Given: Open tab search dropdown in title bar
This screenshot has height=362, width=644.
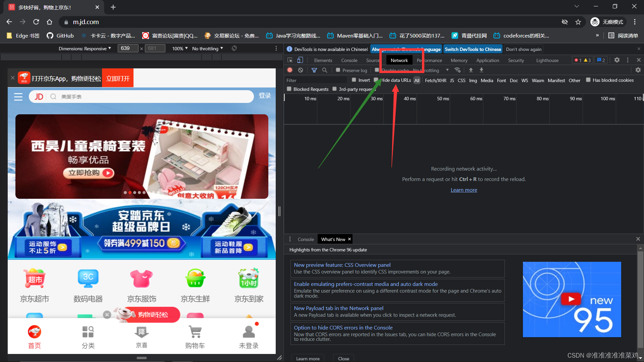Looking at the screenshot, I should tap(576, 7).
